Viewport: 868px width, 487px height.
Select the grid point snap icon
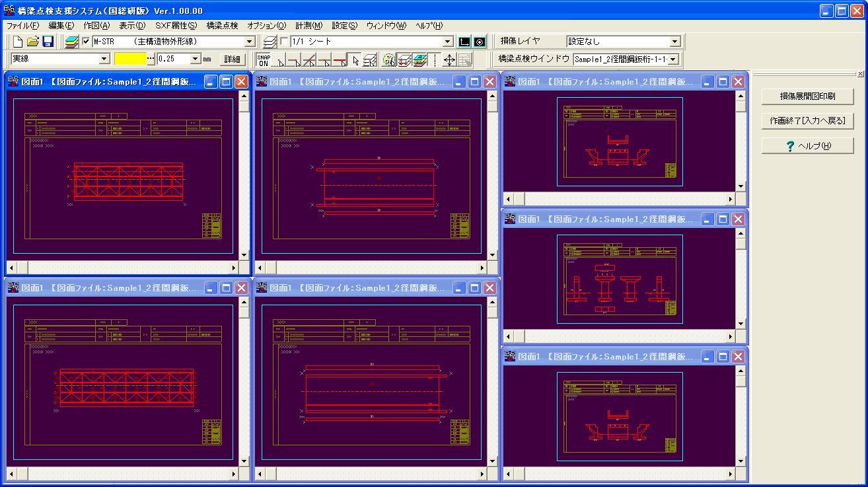pos(279,59)
